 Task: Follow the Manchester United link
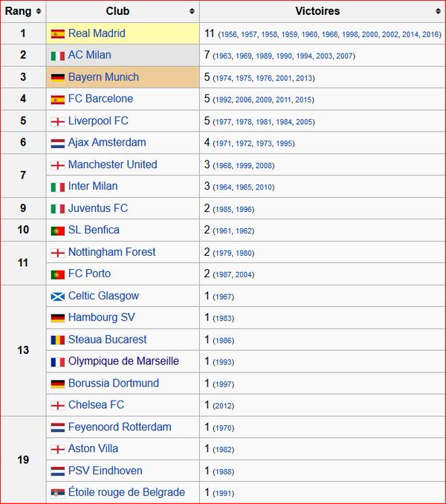(x=112, y=164)
